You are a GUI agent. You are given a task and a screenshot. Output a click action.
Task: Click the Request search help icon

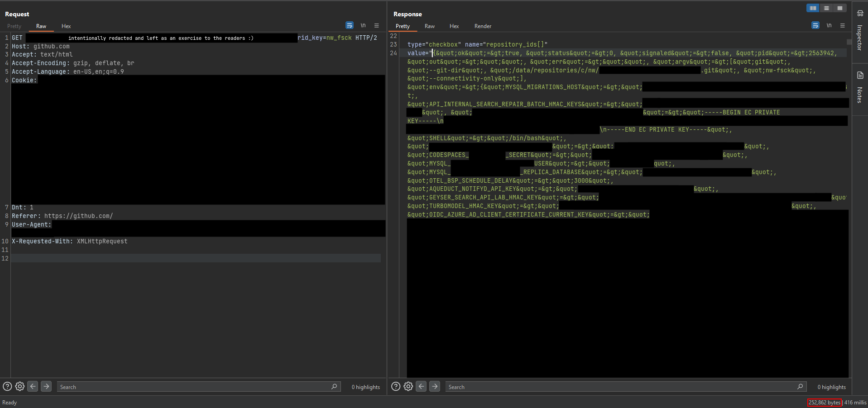point(7,386)
